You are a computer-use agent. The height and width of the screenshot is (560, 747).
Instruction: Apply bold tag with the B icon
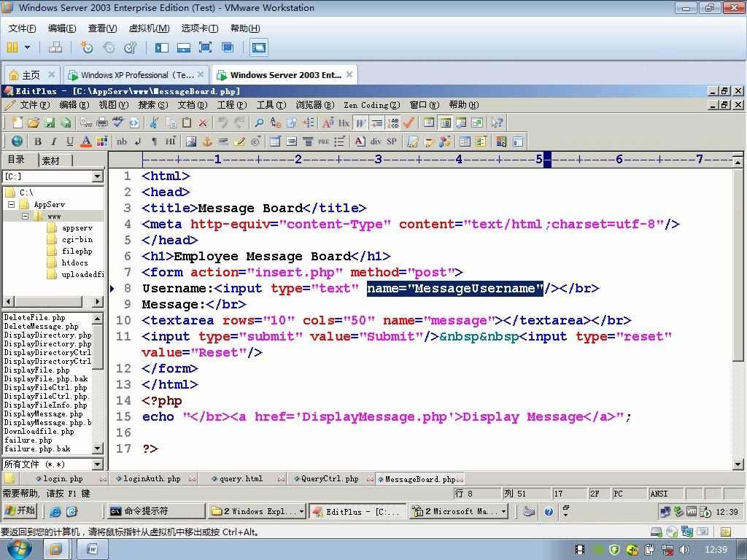pos(38,141)
